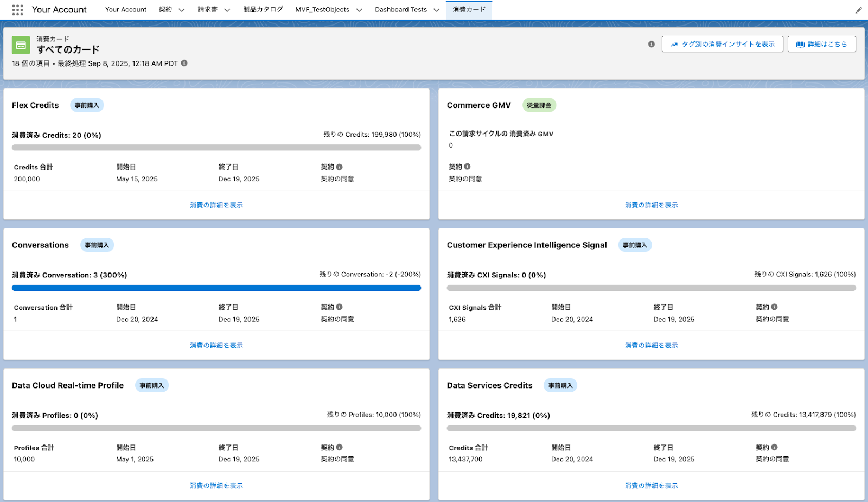Open the App Launcher grid icon
Image resolution: width=868 pixels, height=502 pixels.
[x=17, y=10]
